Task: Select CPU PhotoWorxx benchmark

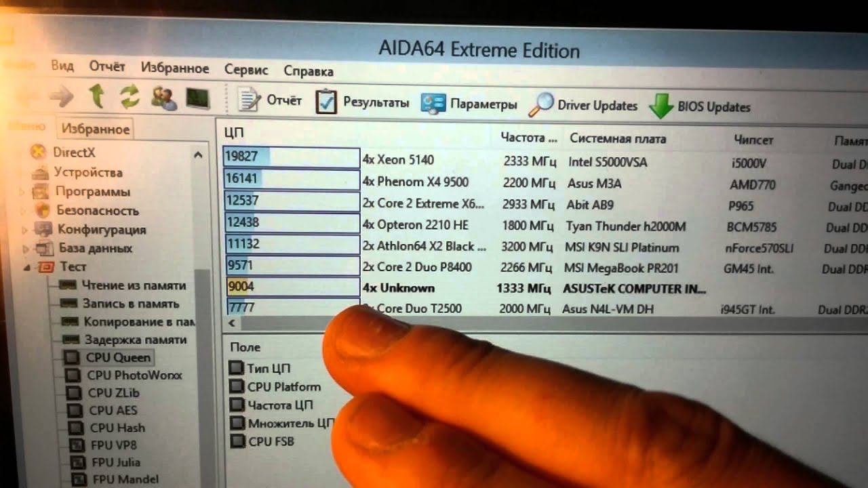Action: click(134, 375)
